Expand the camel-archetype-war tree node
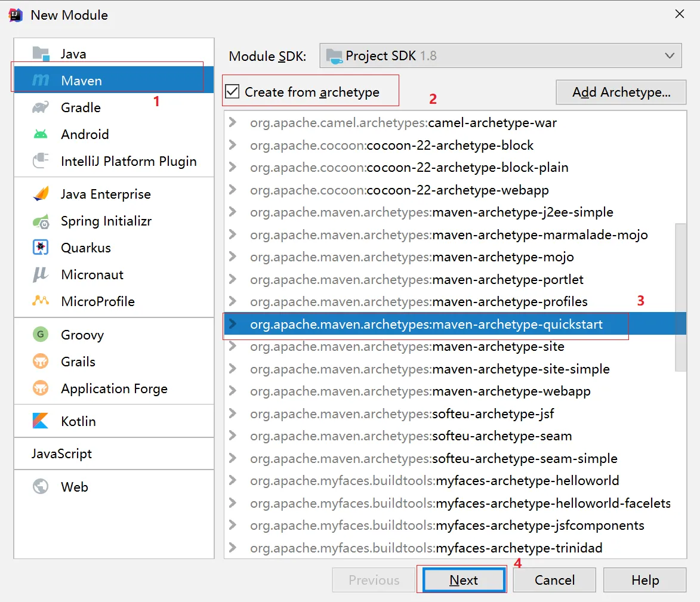The image size is (700, 602). click(233, 123)
